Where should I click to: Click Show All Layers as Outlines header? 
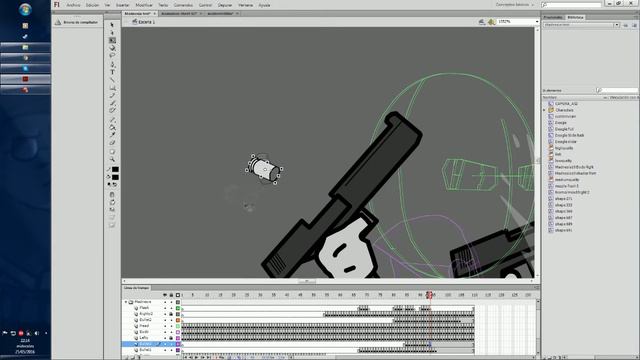178,295
